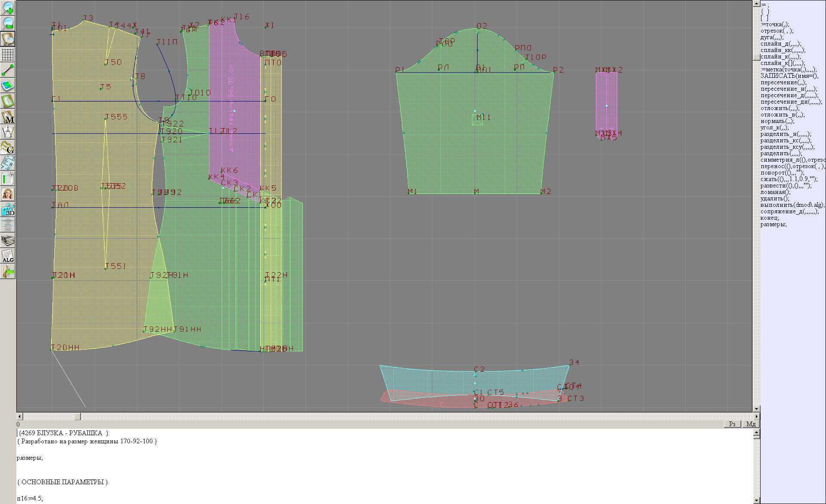
Task: Open the stacked books library icon
Action: click(8, 241)
